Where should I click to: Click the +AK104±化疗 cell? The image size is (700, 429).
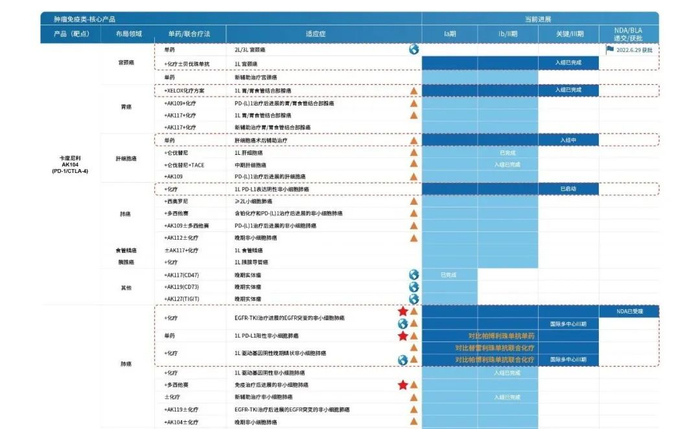click(x=181, y=422)
